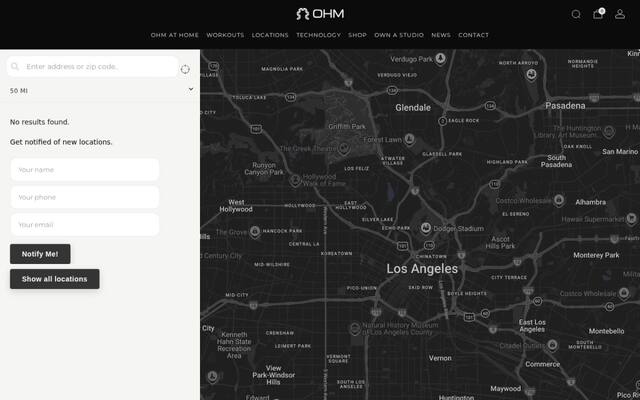640x400 pixels.
Task: Click the Monterey Park map label
Action: click(596, 255)
